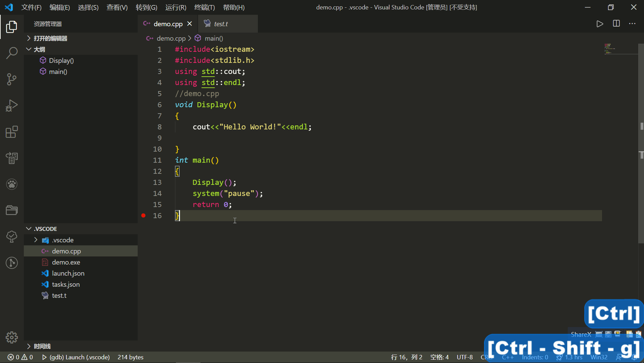Open launch.json in file tree
644x363 pixels.
coord(81,273)
